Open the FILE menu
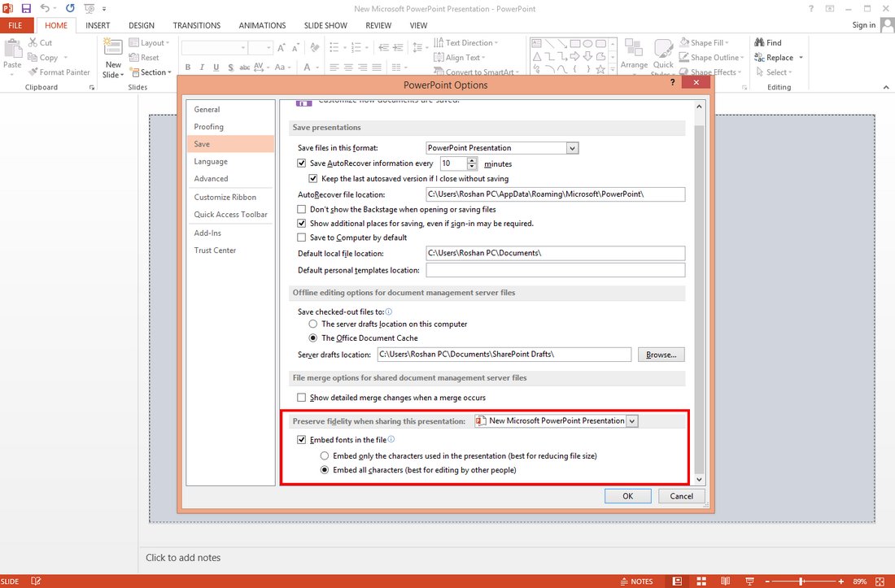This screenshot has width=895, height=588. point(15,24)
